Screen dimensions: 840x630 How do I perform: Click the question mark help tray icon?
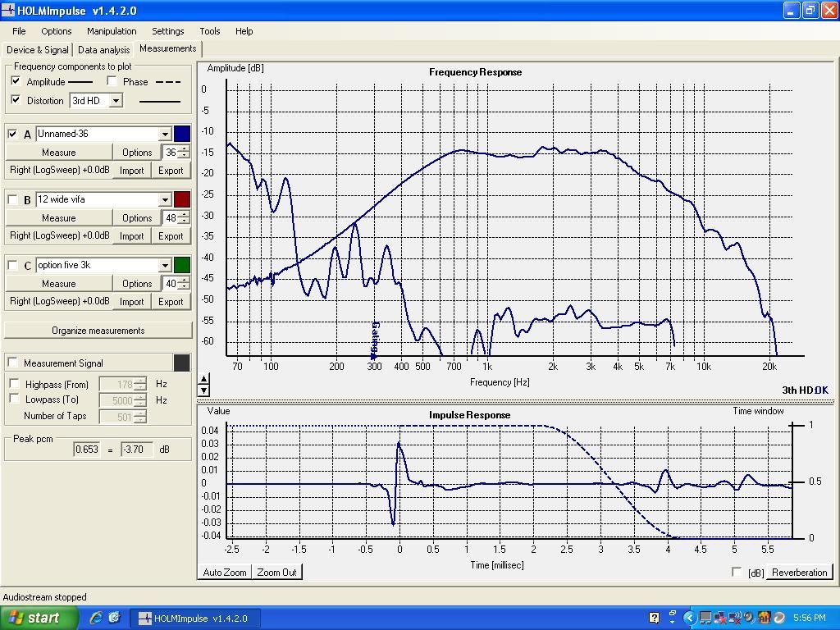point(654,618)
